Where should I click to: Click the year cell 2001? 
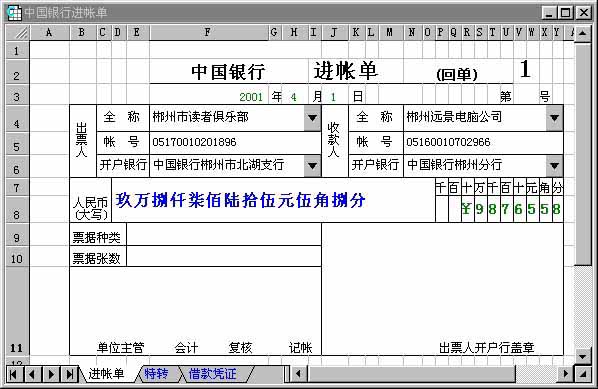tap(251, 96)
